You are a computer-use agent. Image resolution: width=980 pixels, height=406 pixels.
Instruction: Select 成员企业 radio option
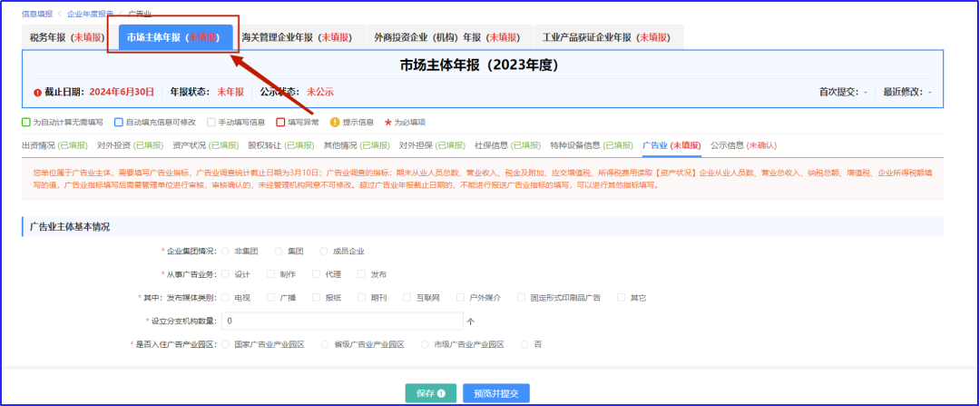pos(324,251)
